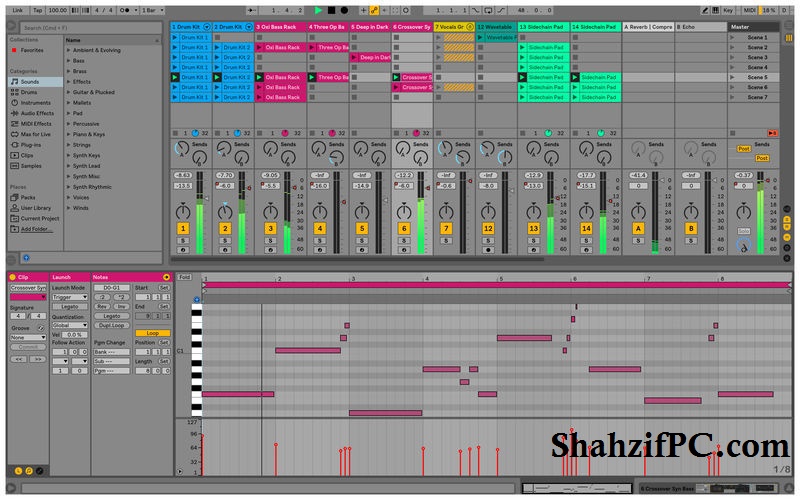Click the Notes box yellow toggle circle

click(166, 277)
